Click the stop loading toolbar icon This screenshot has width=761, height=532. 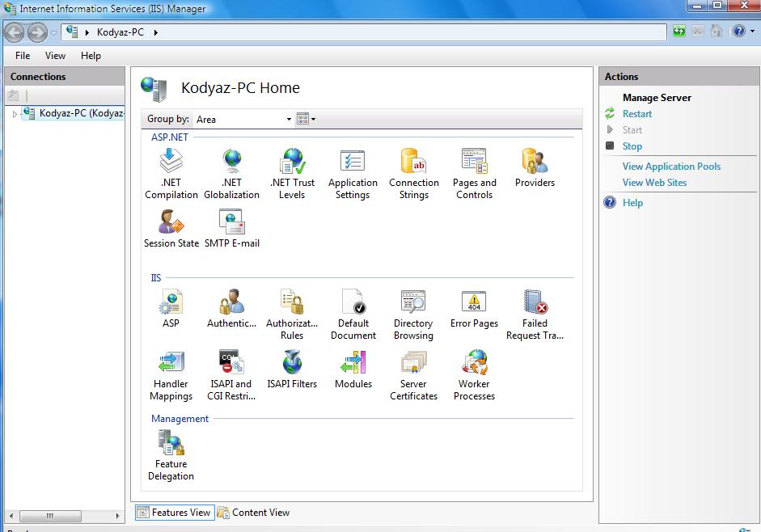coord(697,32)
